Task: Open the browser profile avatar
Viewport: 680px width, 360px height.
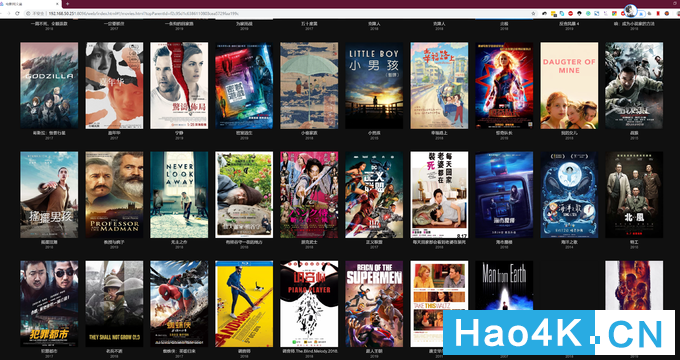Action: (630, 10)
